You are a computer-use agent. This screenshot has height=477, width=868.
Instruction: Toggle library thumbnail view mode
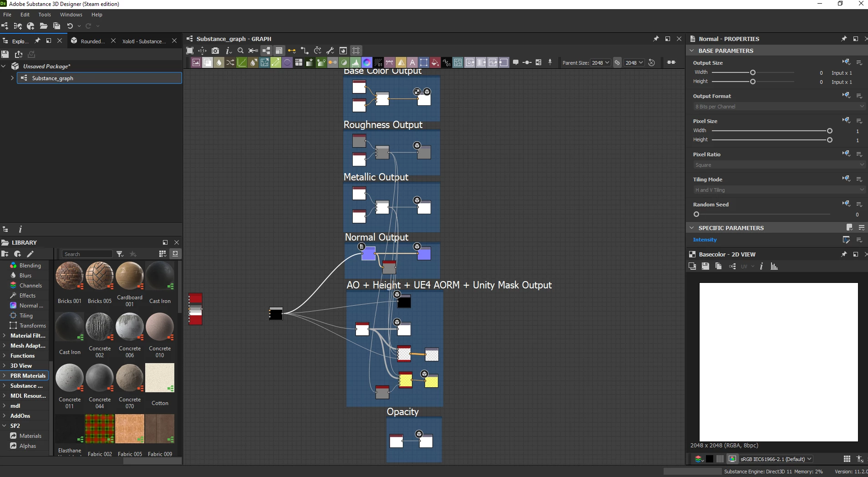[x=162, y=254]
